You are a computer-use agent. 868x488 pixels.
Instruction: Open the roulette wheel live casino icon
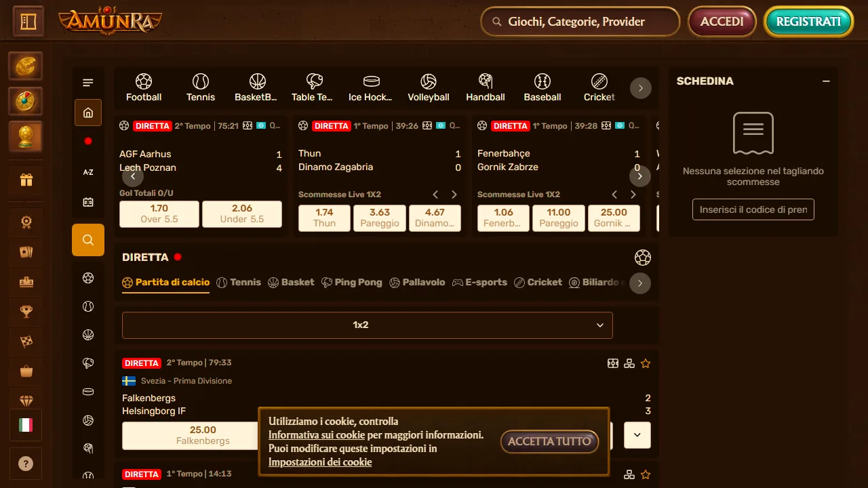[x=26, y=102]
